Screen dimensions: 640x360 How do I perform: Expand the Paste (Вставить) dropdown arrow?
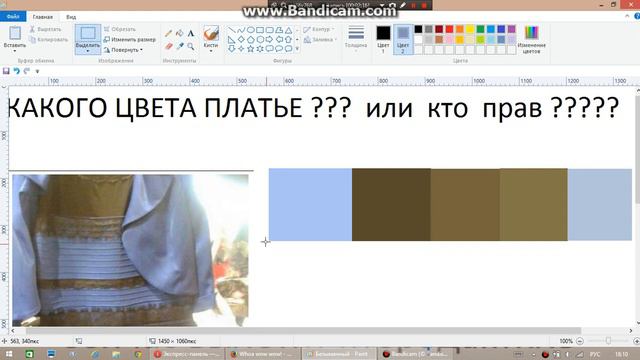[x=15, y=51]
